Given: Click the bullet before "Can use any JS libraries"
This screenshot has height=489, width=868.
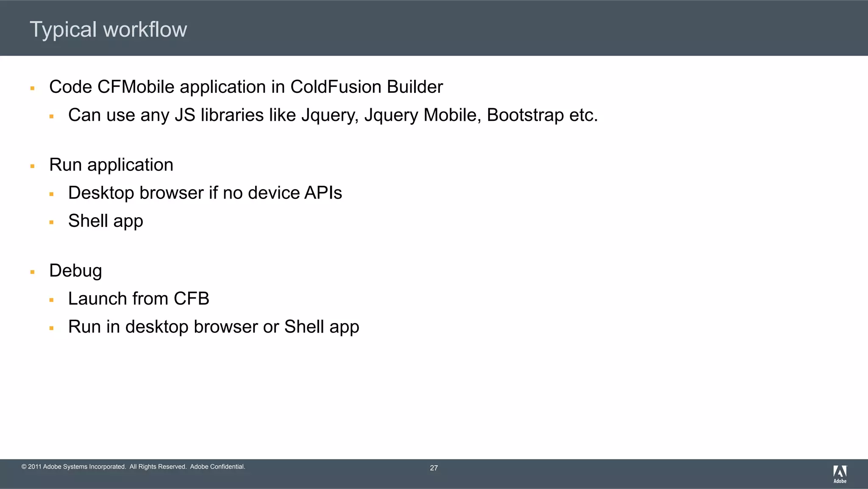Looking at the screenshot, I should pyautogui.click(x=51, y=116).
